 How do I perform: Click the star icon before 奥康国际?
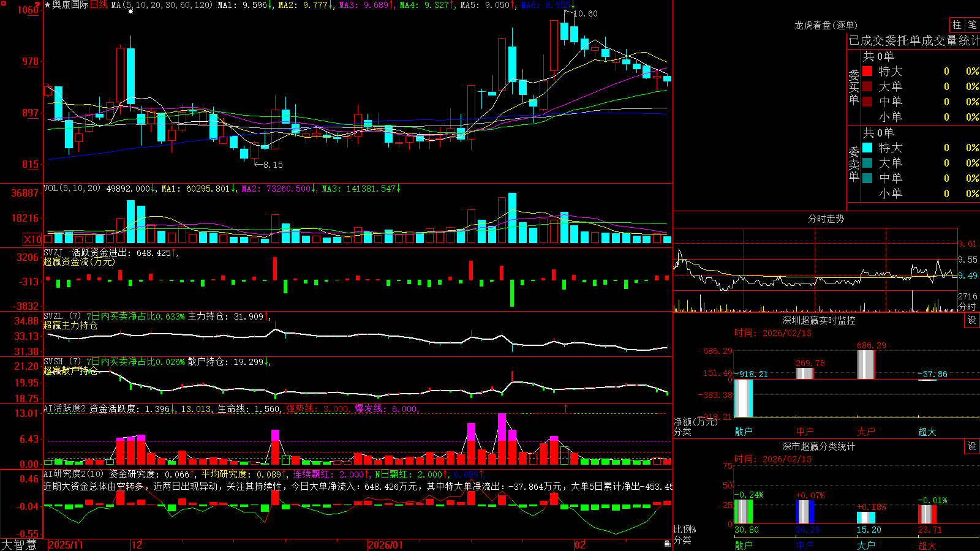click(x=48, y=5)
